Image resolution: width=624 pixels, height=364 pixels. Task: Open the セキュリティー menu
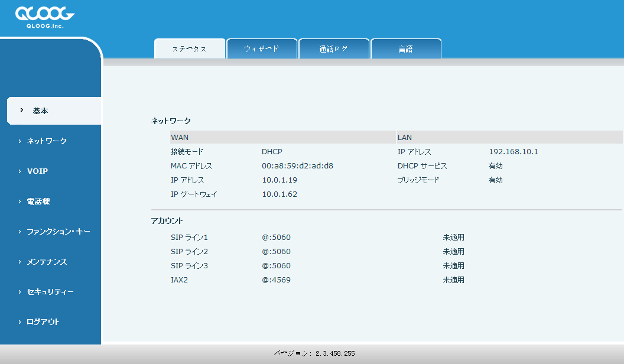50,292
